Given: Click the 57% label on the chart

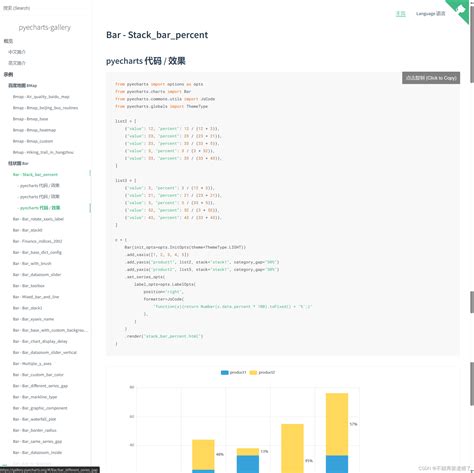Looking at the screenshot, I should pos(353,424).
